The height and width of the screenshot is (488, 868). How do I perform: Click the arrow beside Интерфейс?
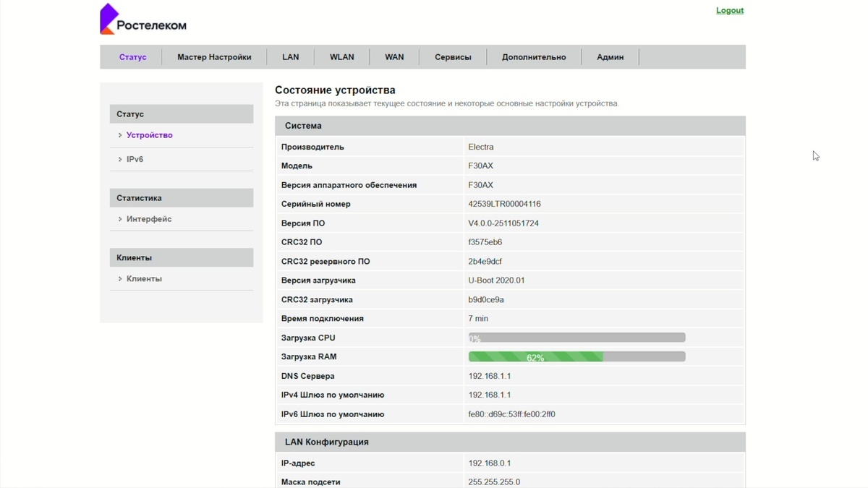pyautogui.click(x=120, y=219)
